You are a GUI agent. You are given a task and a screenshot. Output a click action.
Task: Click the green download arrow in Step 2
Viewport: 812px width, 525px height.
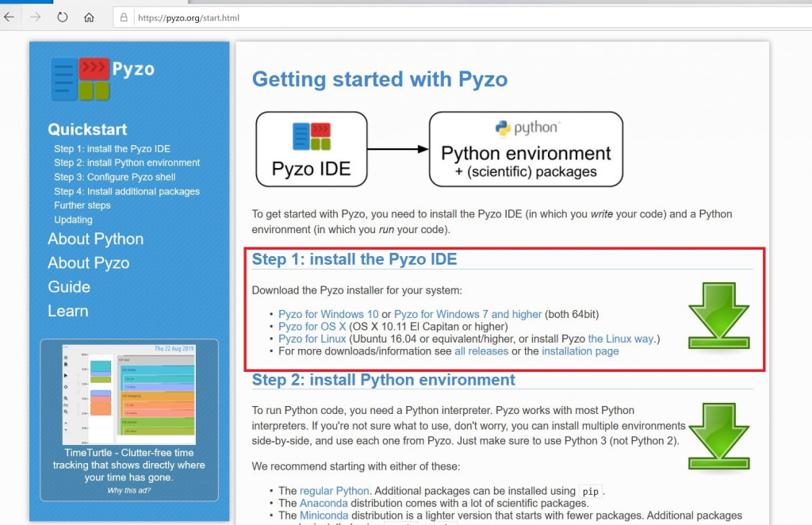(x=718, y=436)
